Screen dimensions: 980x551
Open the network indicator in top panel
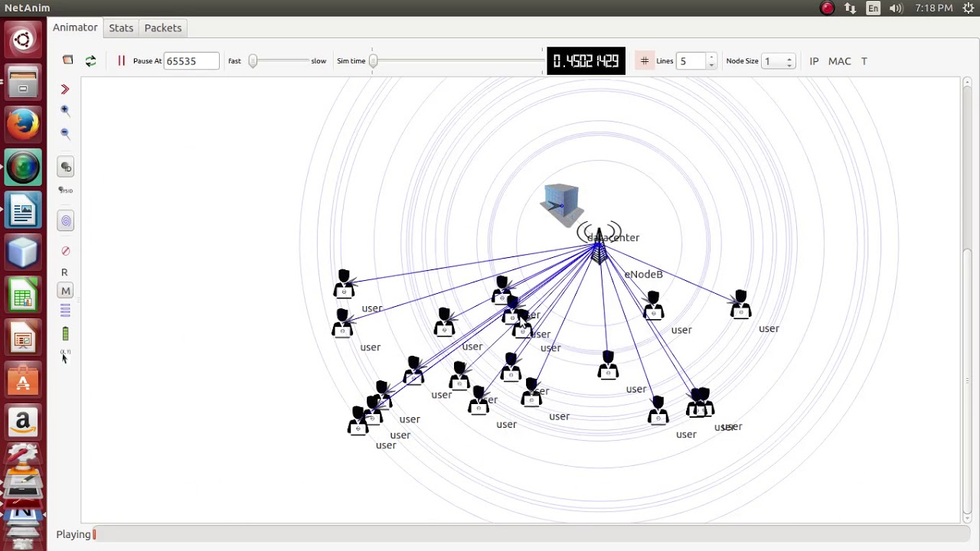pos(850,8)
